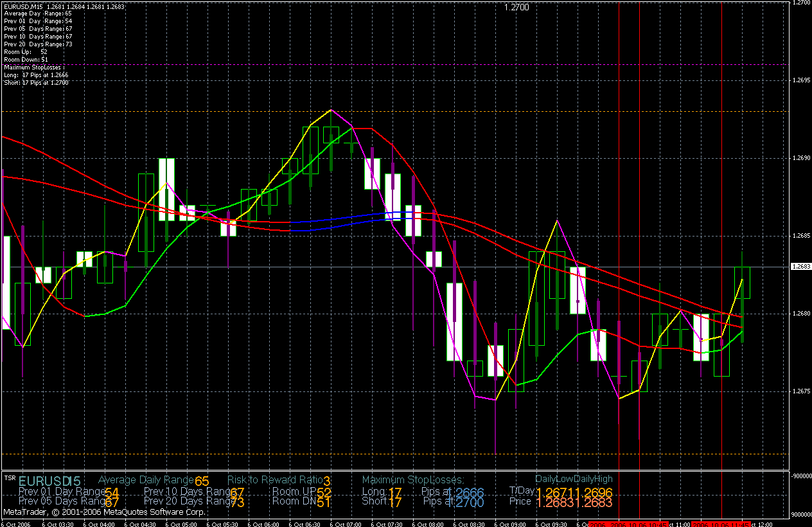Click the TSR indicator panel label
This screenshot has height=527, width=812.
coord(10,478)
